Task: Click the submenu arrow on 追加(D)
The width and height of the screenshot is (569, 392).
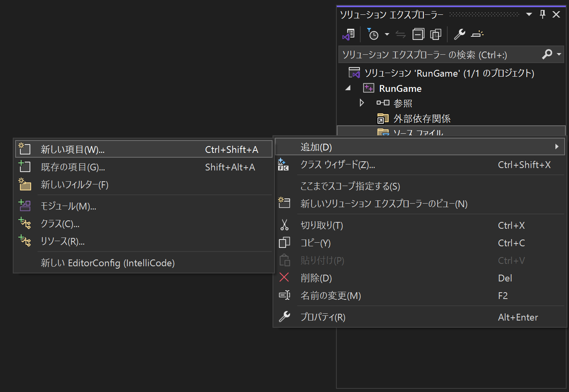Action: [x=557, y=147]
